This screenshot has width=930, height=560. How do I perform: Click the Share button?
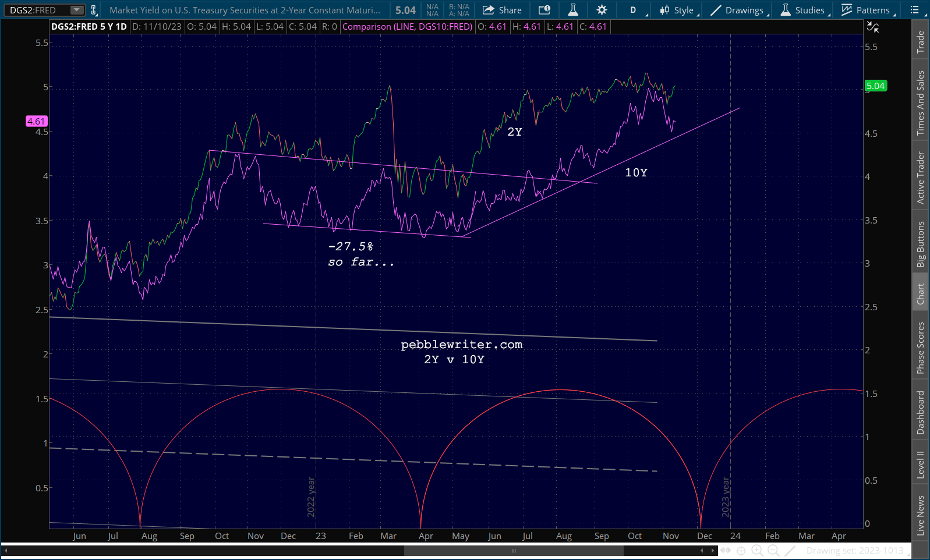point(502,10)
